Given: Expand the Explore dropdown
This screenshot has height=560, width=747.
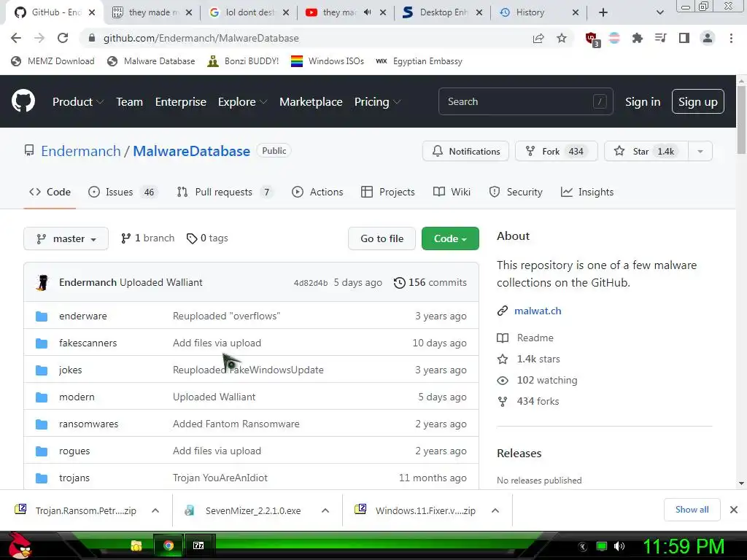Looking at the screenshot, I should point(242,101).
